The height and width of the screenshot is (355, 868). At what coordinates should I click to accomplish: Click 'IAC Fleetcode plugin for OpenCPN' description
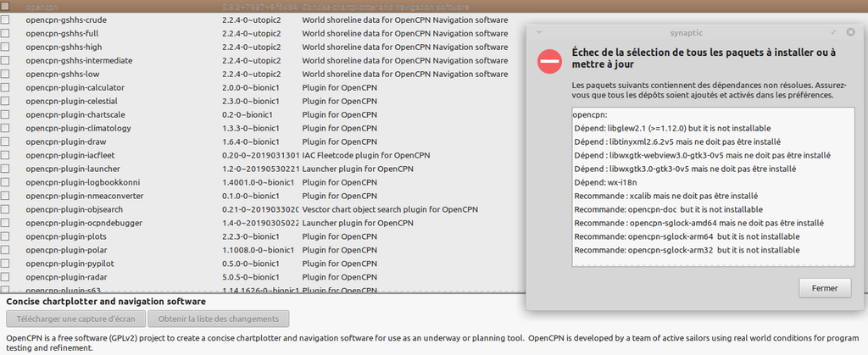tap(366, 155)
